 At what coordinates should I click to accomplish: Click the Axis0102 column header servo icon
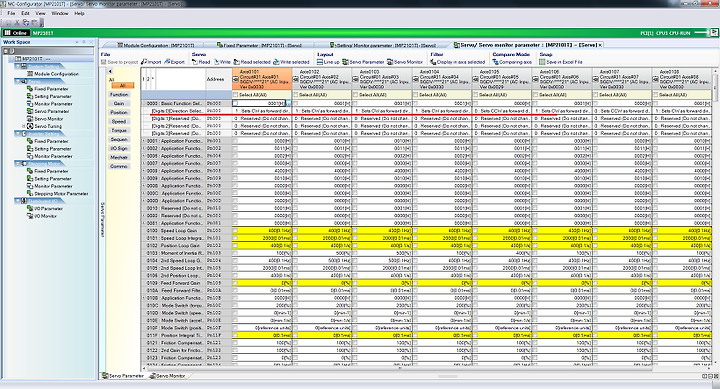tap(296, 79)
